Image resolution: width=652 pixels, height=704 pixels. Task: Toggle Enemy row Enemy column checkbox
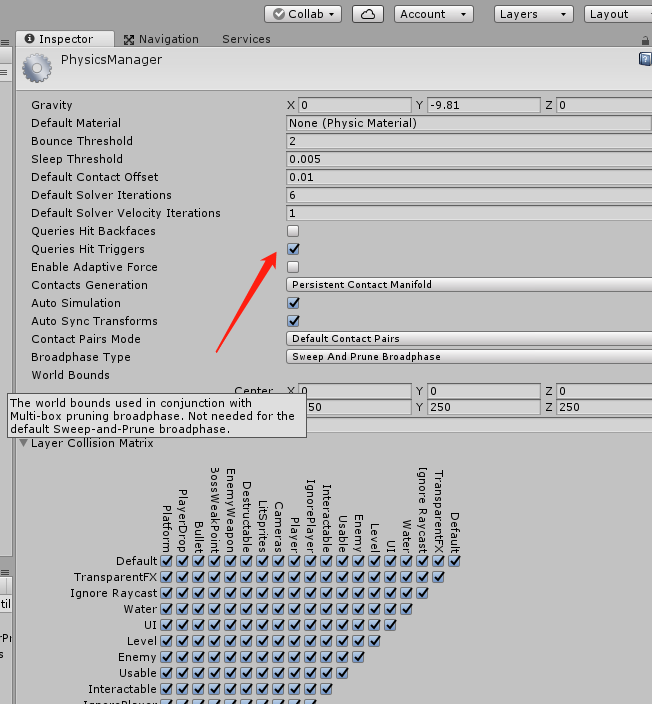(358, 657)
